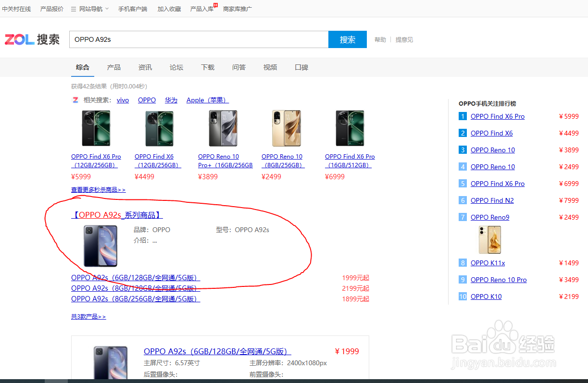This screenshot has height=383, width=588.
Task: Open 【OPPO A92s_系列商品】 heading link
Action: coord(117,215)
